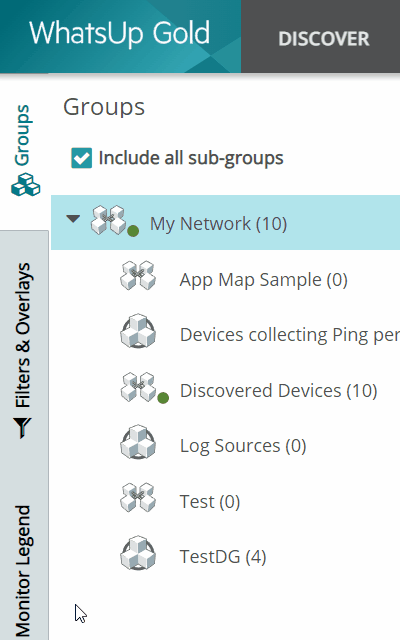Open Log Sources (0) group
The width and height of the screenshot is (400, 640).
[243, 446]
